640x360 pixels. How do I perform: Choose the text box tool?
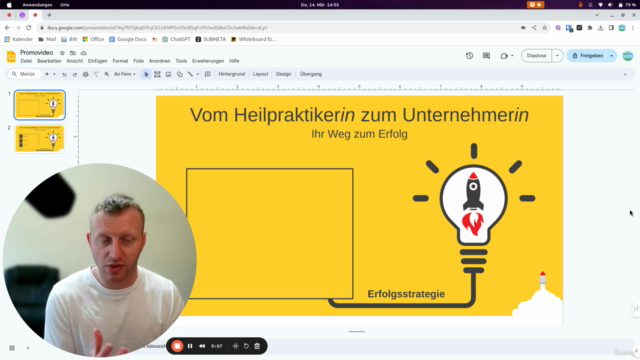point(157,74)
